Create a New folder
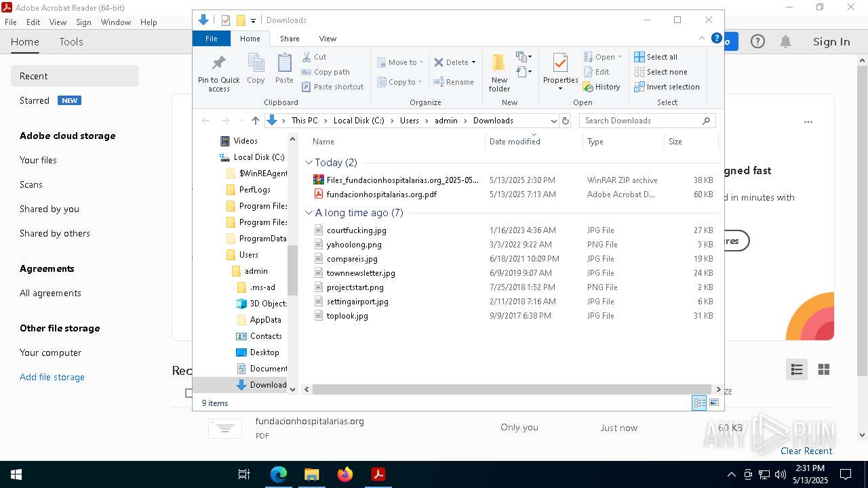Screen dimensions: 868x488 click(499, 73)
